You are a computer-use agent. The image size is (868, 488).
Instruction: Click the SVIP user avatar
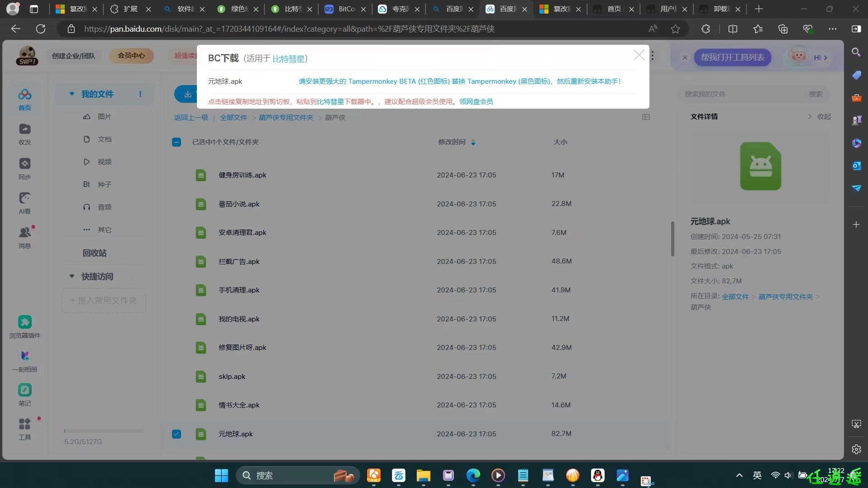pos(27,56)
